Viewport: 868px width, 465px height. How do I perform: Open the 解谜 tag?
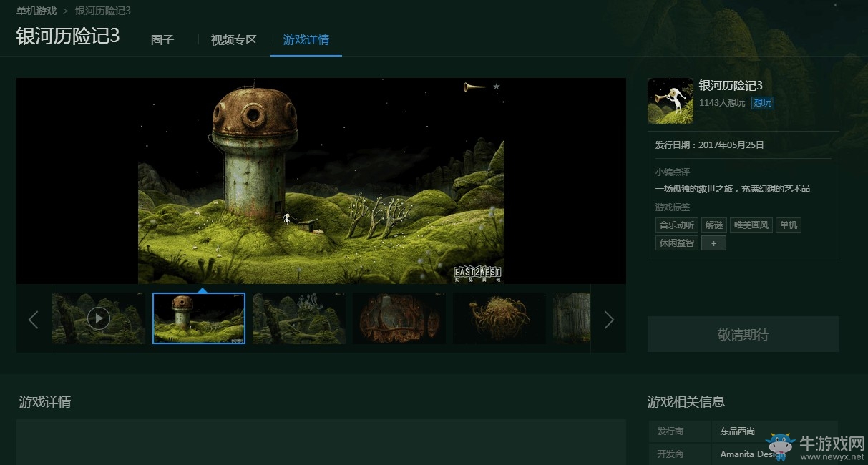[714, 225]
